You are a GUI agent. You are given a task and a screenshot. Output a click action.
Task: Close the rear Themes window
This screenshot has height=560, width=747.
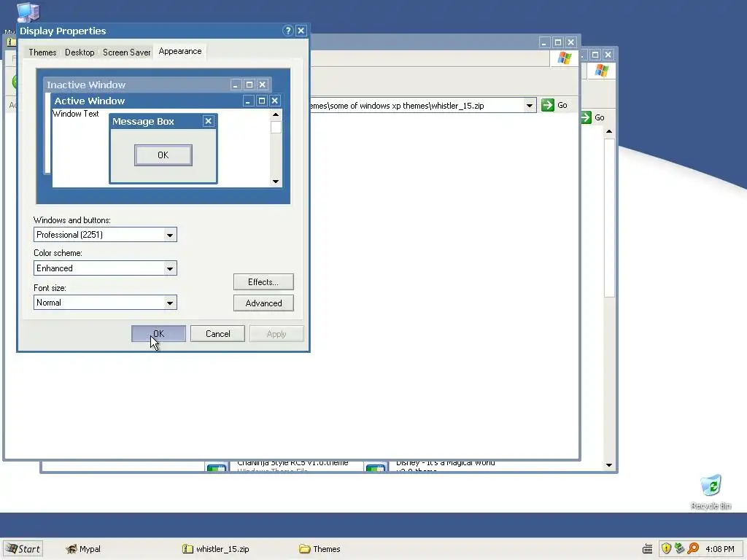click(608, 55)
